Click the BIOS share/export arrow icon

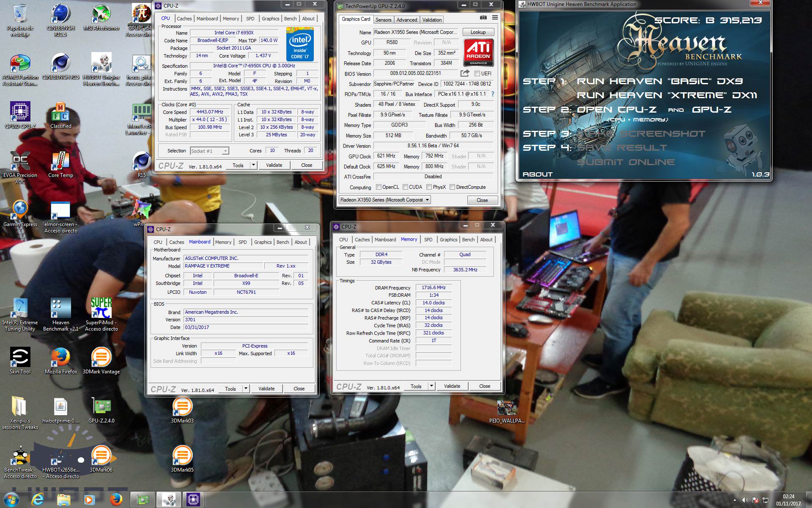[x=465, y=73]
